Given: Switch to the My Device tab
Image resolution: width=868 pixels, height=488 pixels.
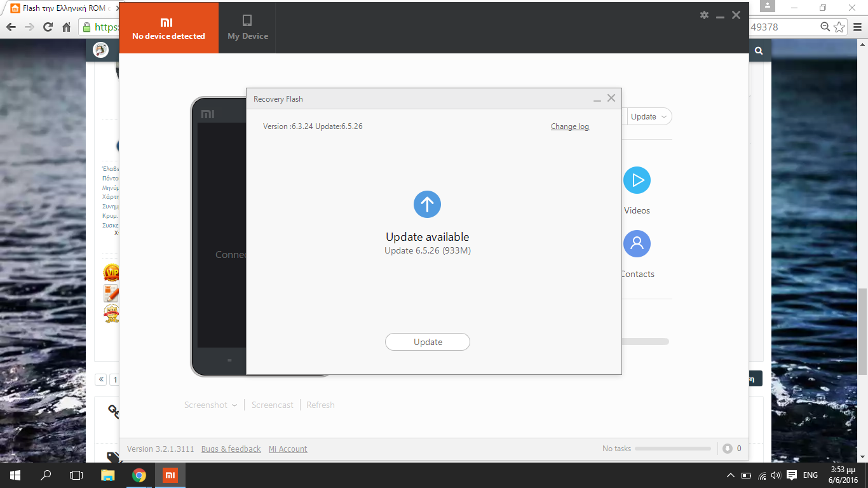Looking at the screenshot, I should [x=248, y=27].
